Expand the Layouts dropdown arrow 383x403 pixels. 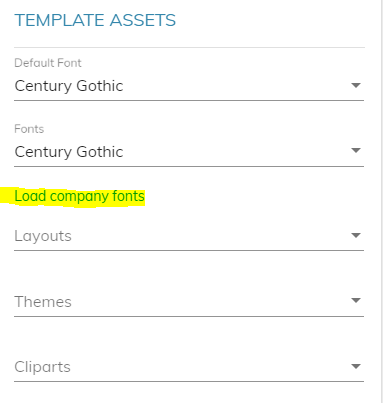click(x=356, y=236)
